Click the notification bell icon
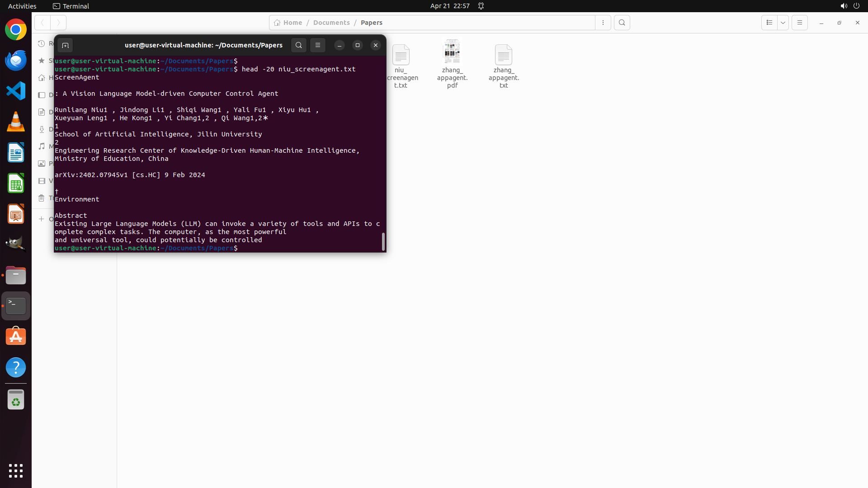This screenshot has height=488, width=868. coord(481,6)
